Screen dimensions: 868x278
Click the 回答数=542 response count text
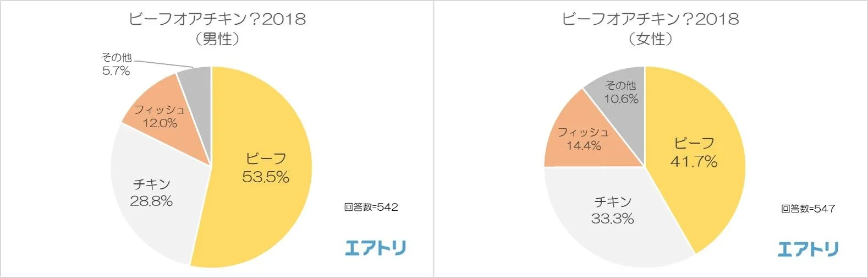coord(371,208)
